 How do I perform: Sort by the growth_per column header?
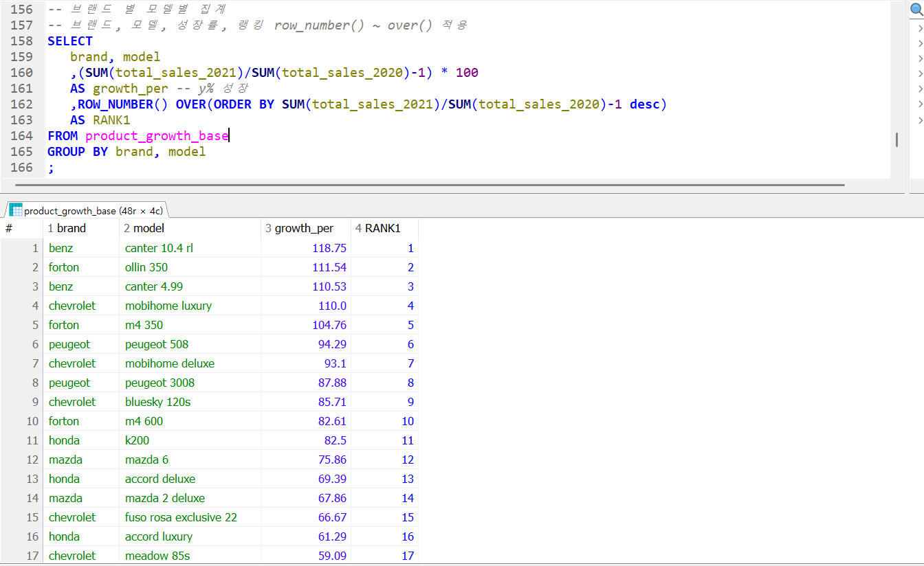point(306,228)
